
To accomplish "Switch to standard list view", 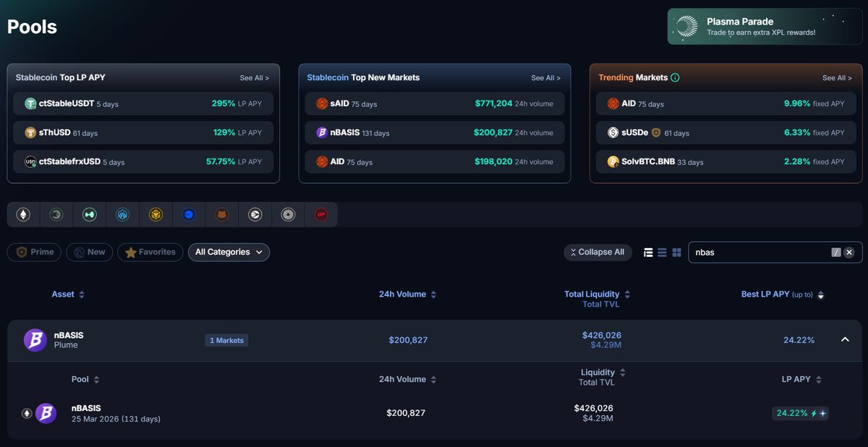I will [x=662, y=252].
